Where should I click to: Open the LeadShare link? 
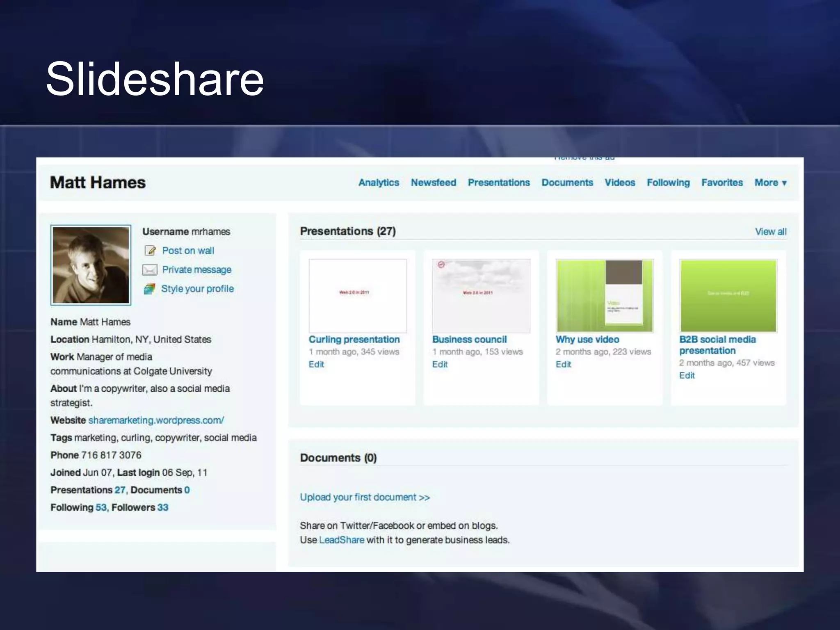pyautogui.click(x=341, y=540)
